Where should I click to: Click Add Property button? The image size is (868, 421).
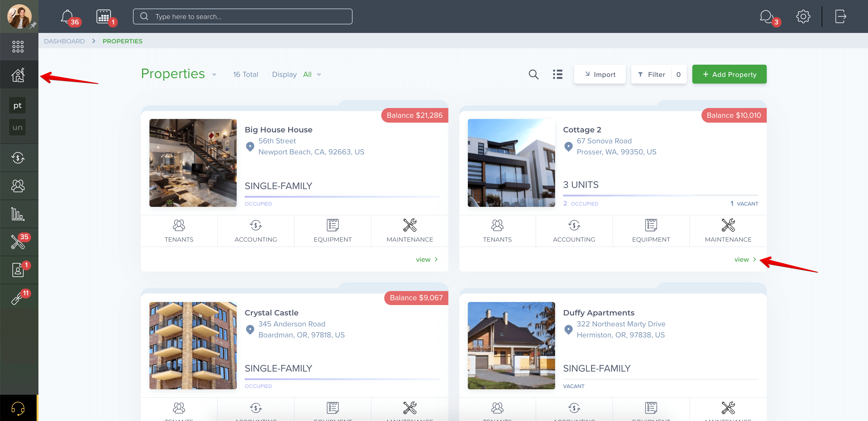[x=729, y=74]
